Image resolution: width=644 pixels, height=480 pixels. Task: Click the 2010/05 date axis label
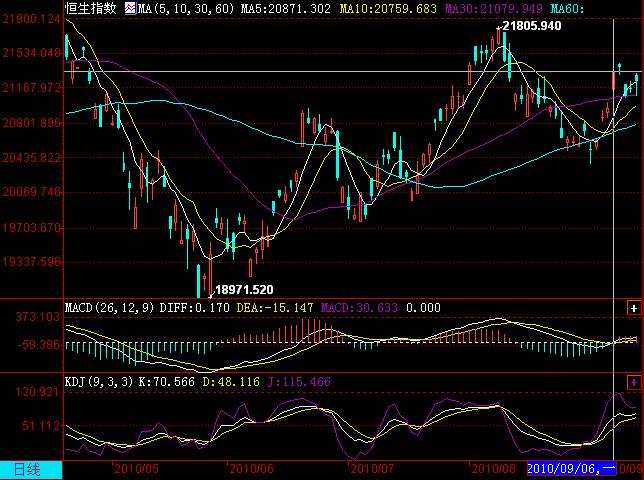137,469
